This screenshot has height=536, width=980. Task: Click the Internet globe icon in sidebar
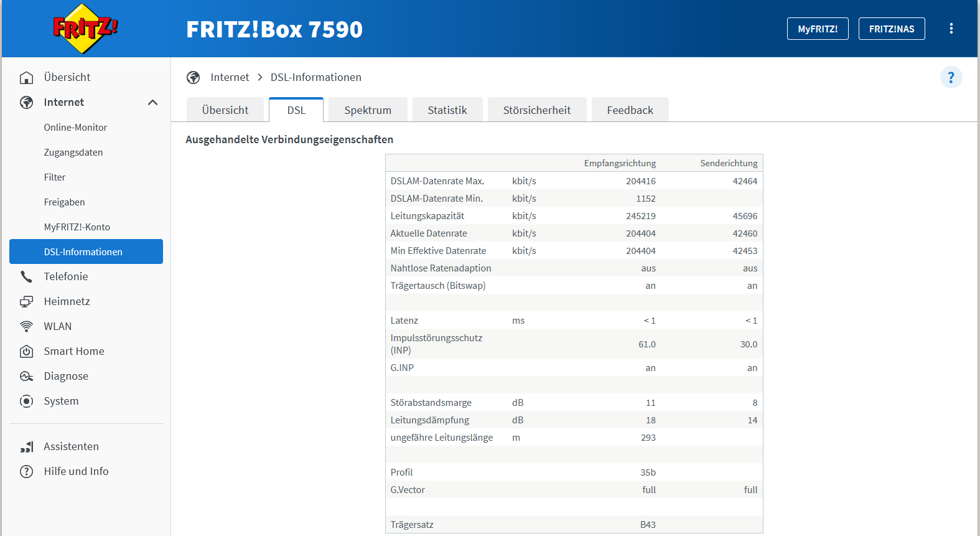(x=26, y=102)
